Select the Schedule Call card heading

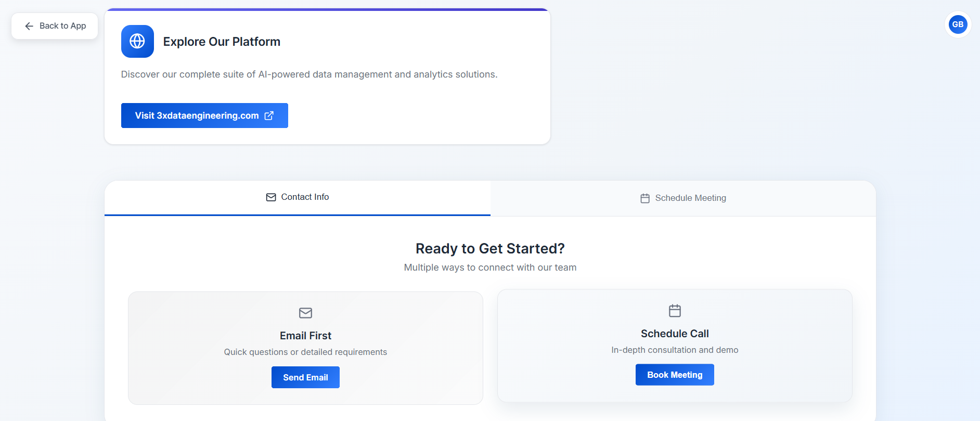tap(675, 334)
